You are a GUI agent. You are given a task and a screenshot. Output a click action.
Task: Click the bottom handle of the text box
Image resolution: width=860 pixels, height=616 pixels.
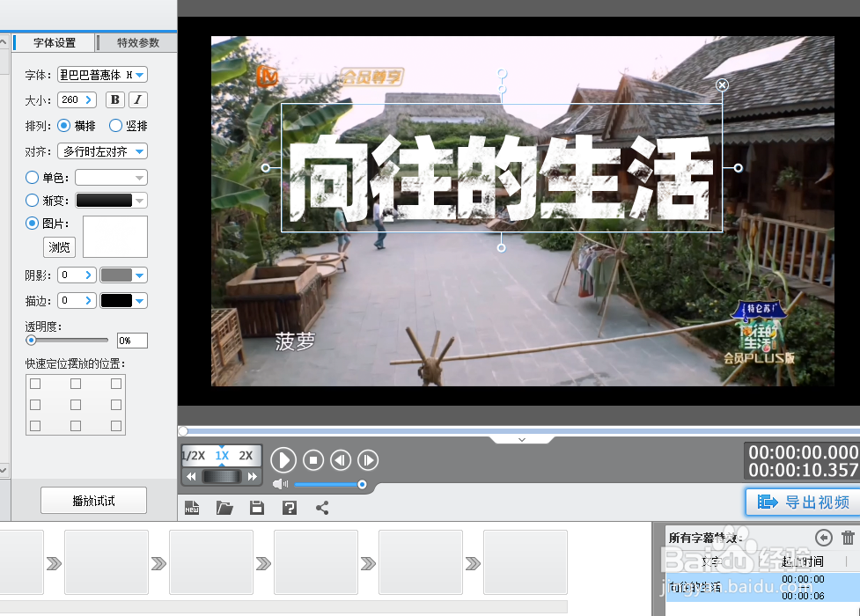[502, 248]
